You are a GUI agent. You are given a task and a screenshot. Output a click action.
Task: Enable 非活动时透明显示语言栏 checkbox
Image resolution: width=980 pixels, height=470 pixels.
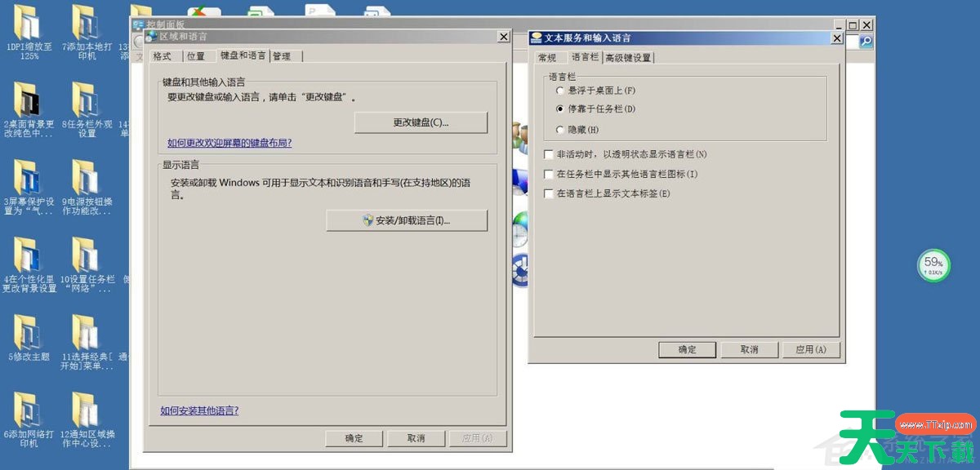click(x=549, y=154)
